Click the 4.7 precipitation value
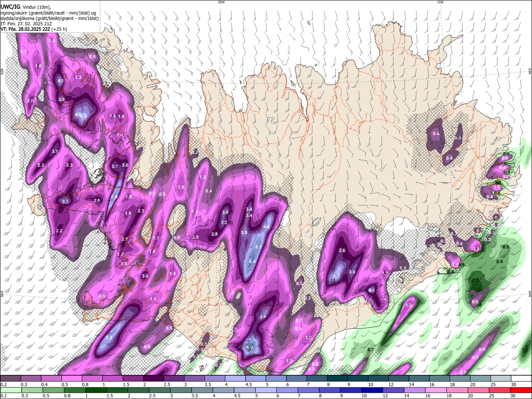The height and width of the screenshot is (399, 532). 337,276
